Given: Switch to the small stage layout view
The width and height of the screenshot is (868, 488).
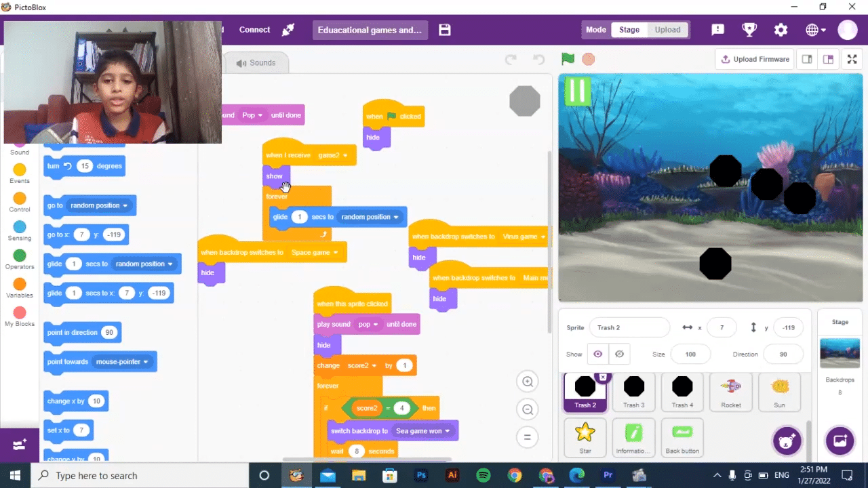Looking at the screenshot, I should tap(806, 59).
